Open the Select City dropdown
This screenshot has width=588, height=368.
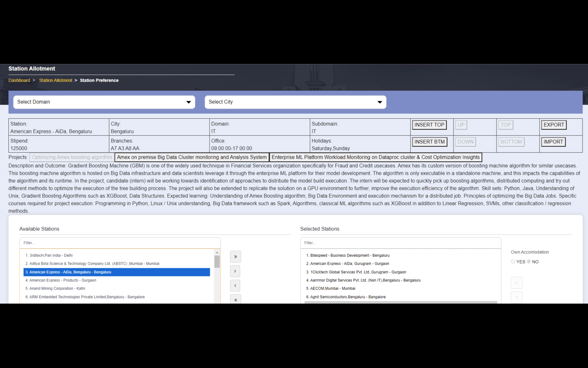[x=295, y=102]
